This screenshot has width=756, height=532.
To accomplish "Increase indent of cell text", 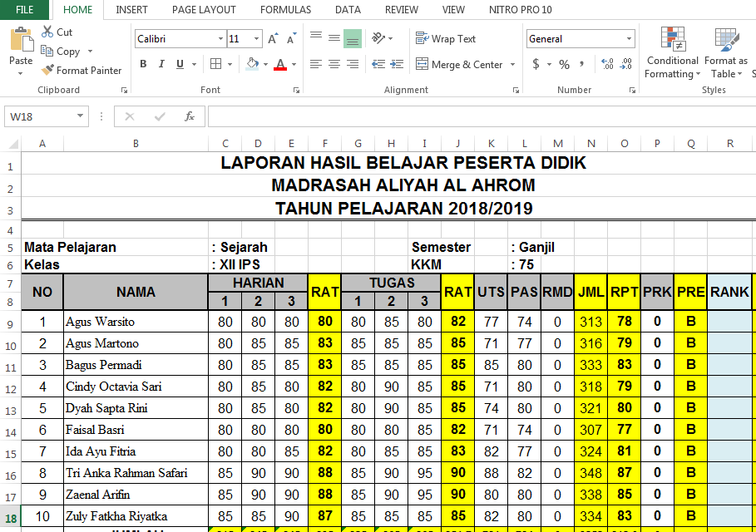I will point(397,64).
